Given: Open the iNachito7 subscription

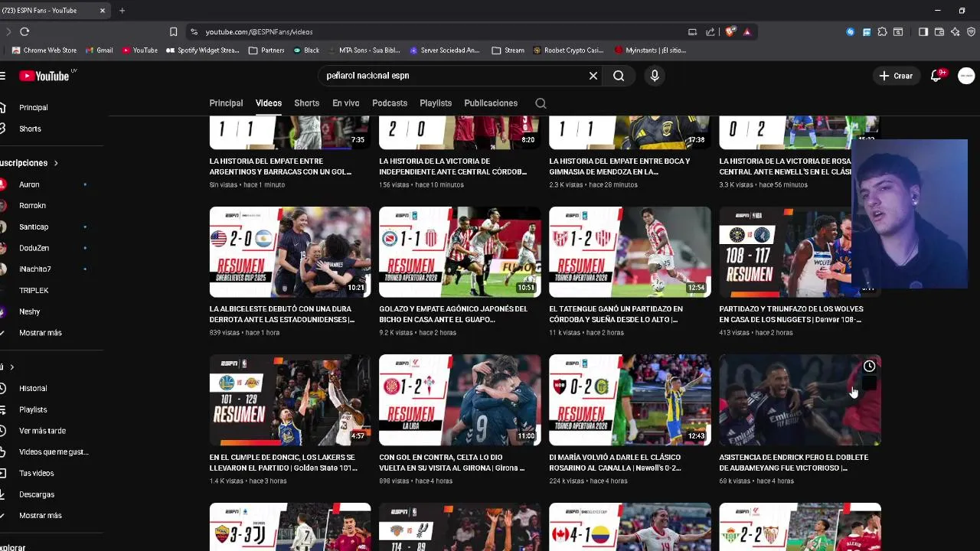Looking at the screenshot, I should [35, 269].
